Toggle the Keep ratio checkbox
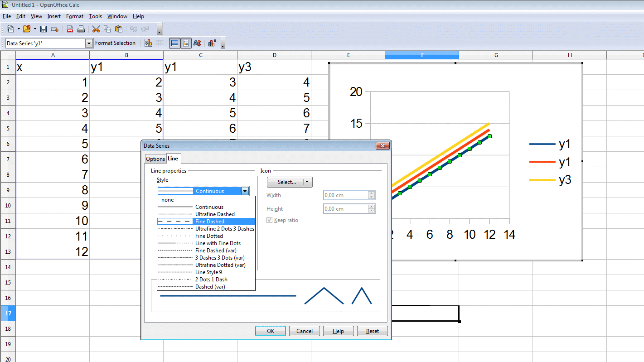 270,220
